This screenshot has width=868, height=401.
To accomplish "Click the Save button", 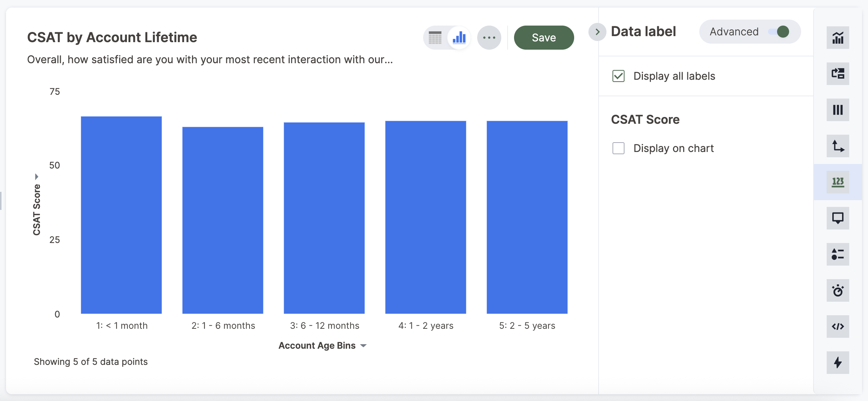I will pyautogui.click(x=544, y=38).
